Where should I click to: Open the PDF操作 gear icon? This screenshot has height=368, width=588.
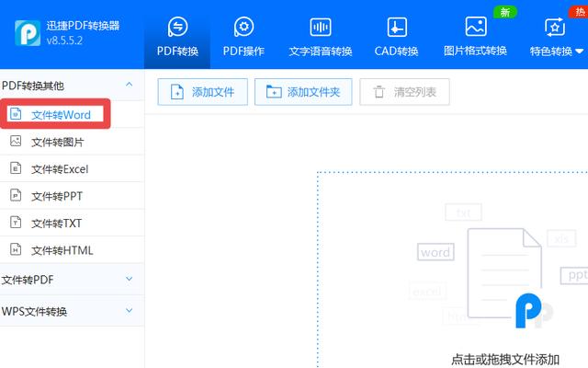click(x=243, y=27)
